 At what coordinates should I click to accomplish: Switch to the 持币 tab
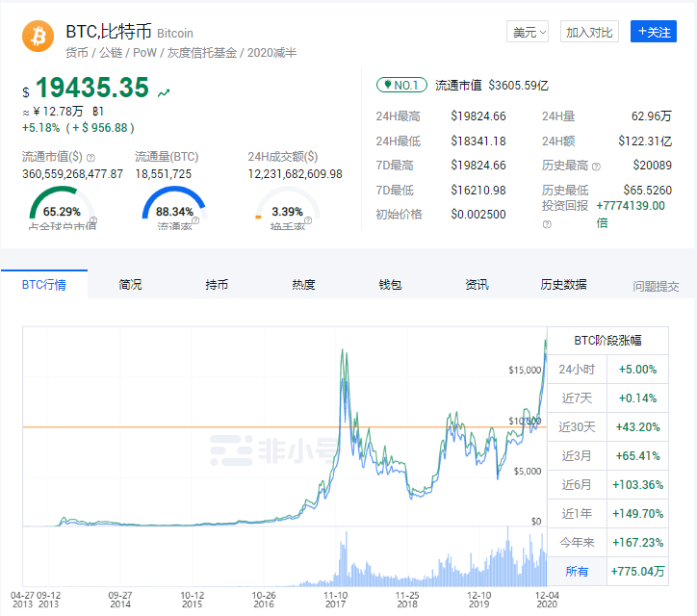(218, 285)
